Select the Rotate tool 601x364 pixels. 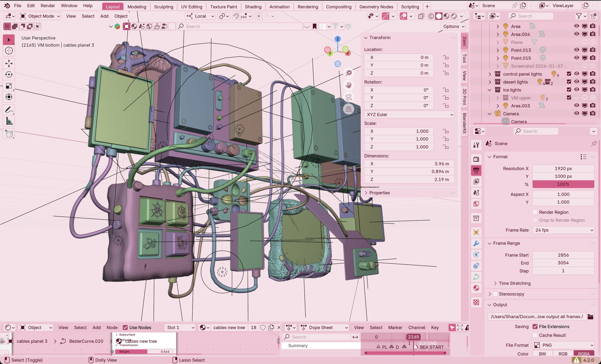coord(9,75)
